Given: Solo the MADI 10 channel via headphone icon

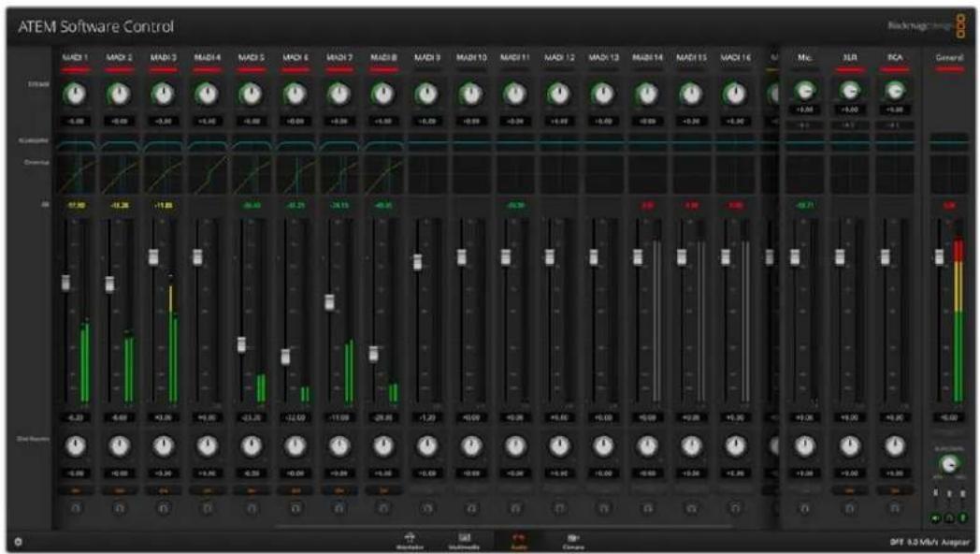Looking at the screenshot, I should click(471, 508).
